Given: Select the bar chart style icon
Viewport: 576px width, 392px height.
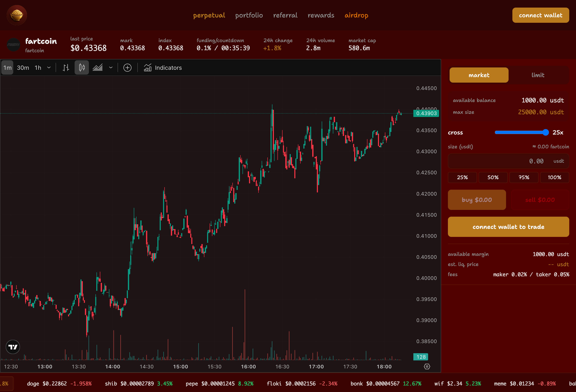Looking at the screenshot, I should point(66,68).
